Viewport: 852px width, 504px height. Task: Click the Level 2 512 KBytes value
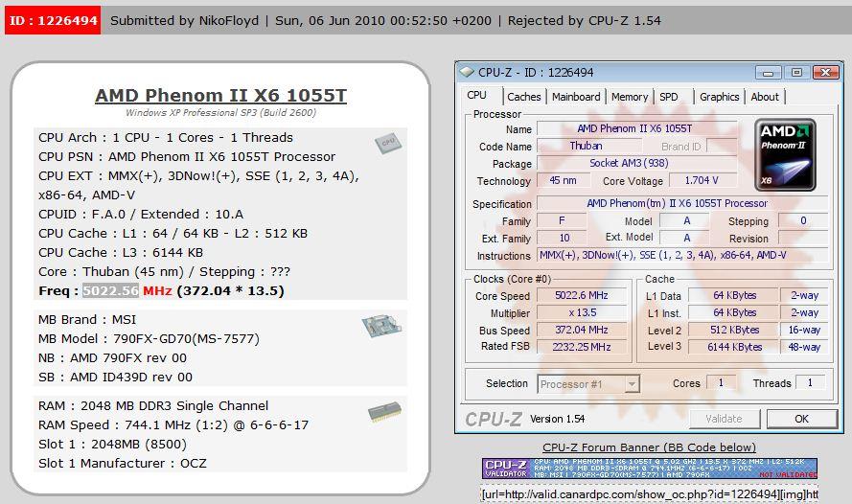[x=734, y=330]
